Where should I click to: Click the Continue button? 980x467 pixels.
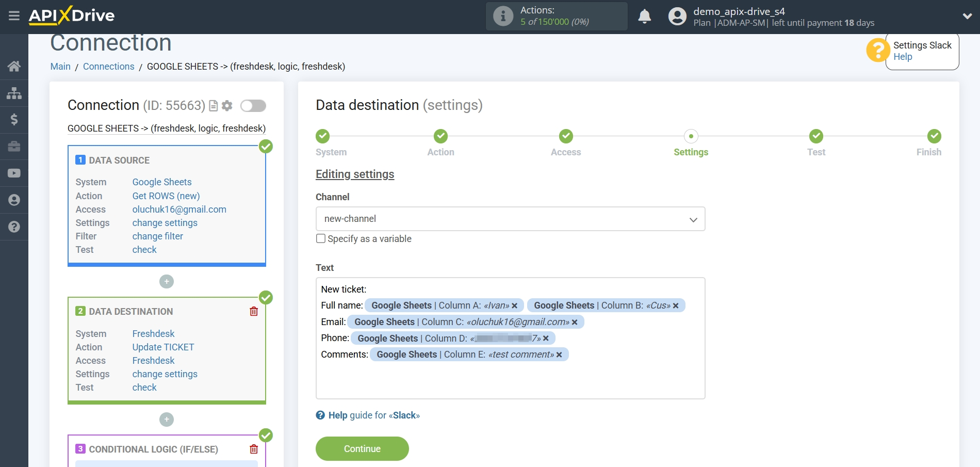click(x=362, y=448)
